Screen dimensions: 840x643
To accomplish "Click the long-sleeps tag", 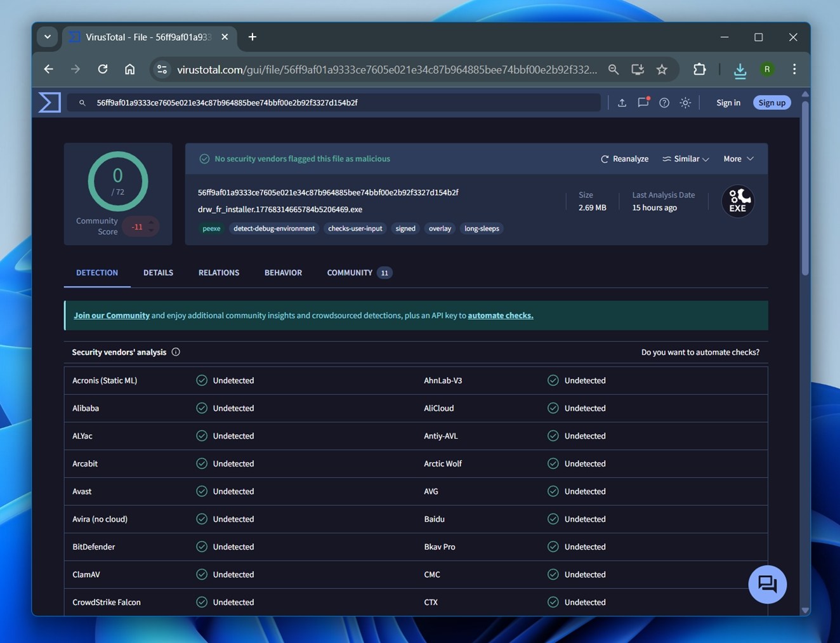I will [482, 229].
